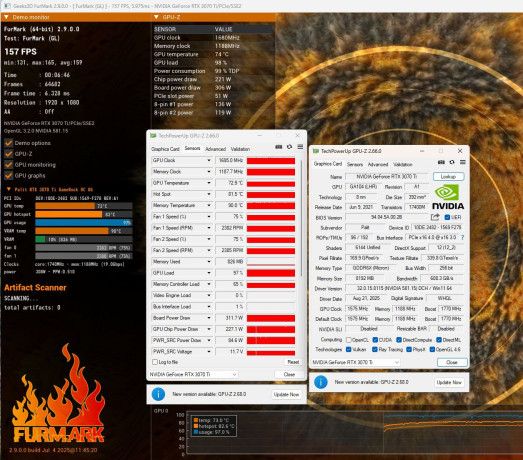Click refresh icon in Sensors GPU-Z window

(290, 147)
